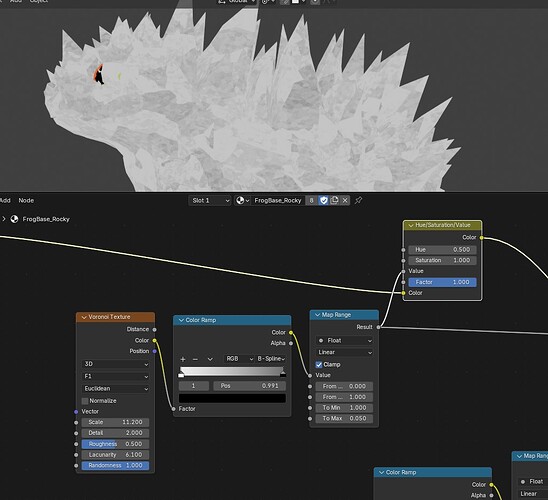Click the FrogBase_Rocky breadcrumb material icon
548x500 pixels.
coord(14,219)
